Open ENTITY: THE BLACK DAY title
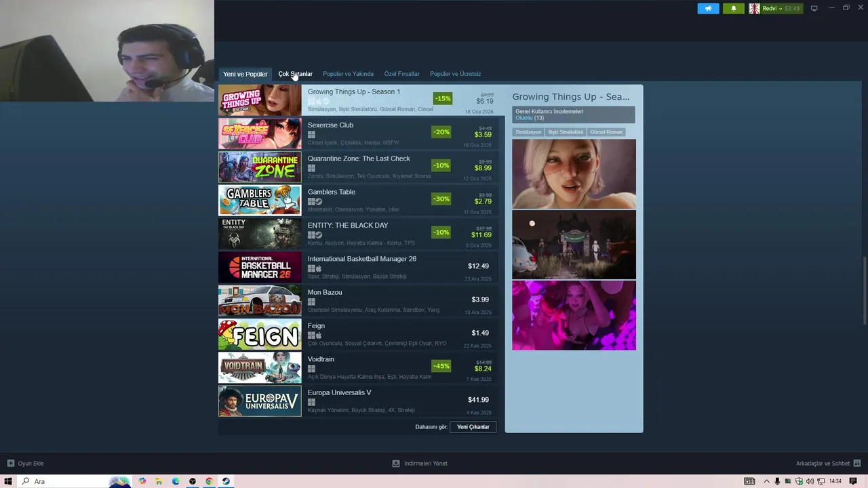 (x=348, y=225)
